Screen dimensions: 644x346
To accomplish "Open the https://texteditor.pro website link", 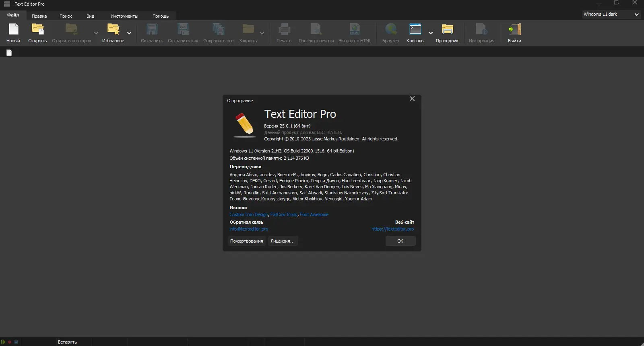I will pyautogui.click(x=392, y=229).
